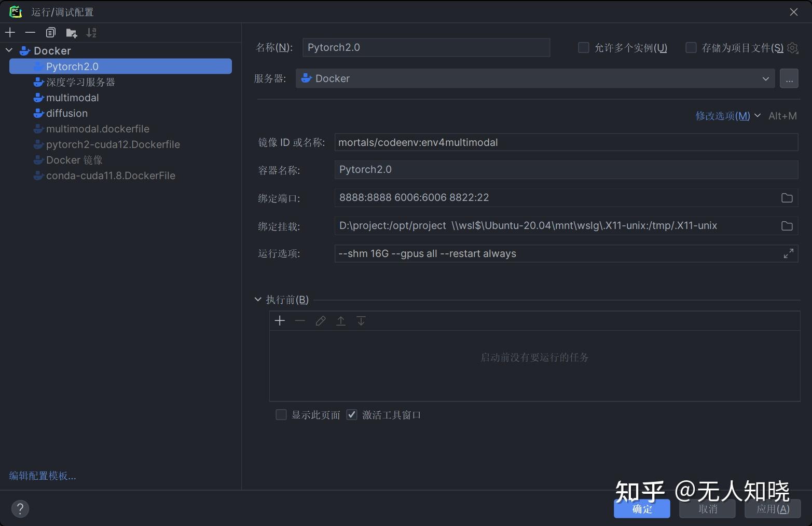Select the diffusion configuration in the tree
The width and height of the screenshot is (812, 526).
(67, 113)
